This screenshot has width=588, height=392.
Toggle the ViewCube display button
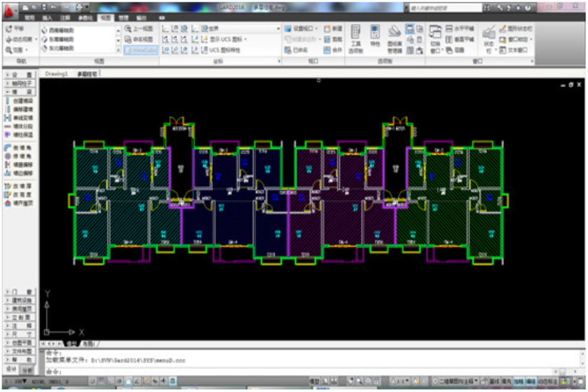[x=139, y=50]
